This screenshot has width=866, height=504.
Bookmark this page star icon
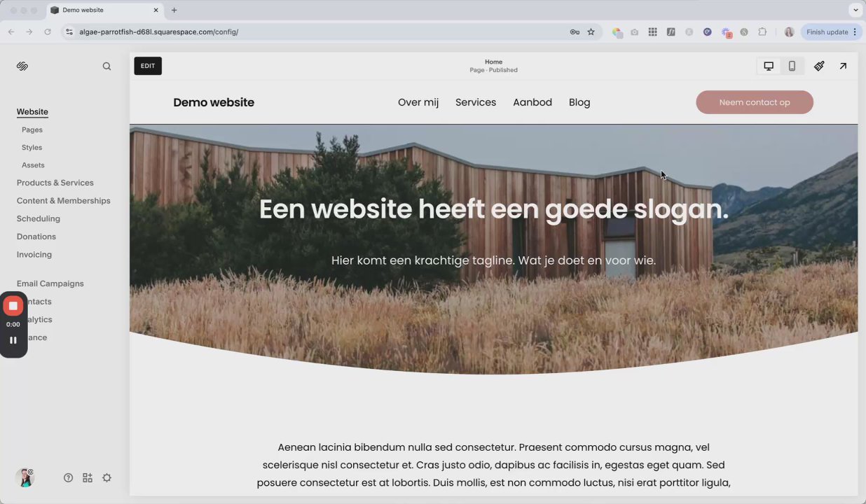[x=591, y=32]
